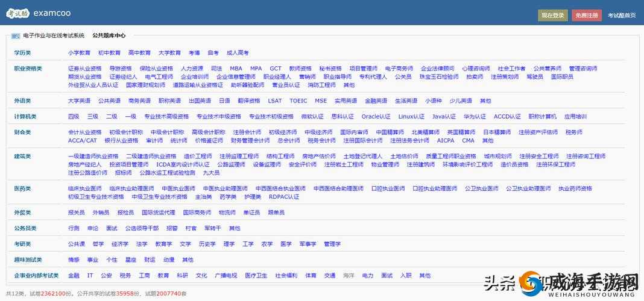Screen dimensions: 644x301
Task: Open the 行测 link
Action: click(74, 228)
